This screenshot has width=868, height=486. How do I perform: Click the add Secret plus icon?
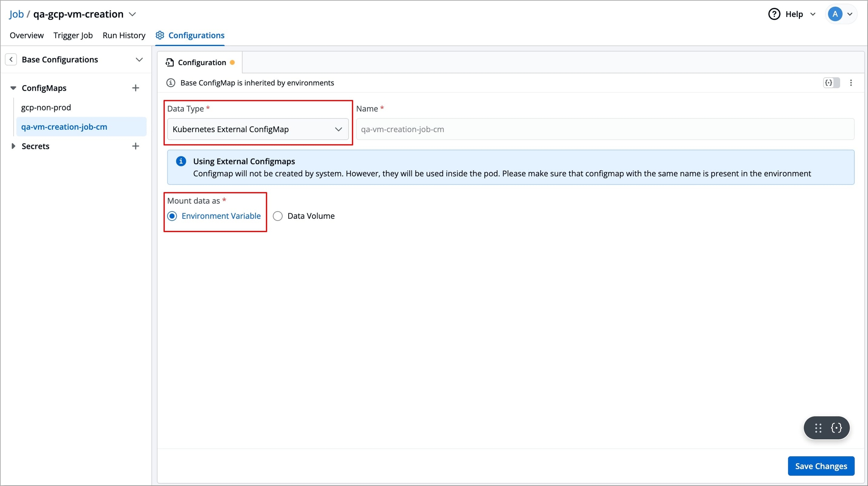(x=136, y=146)
